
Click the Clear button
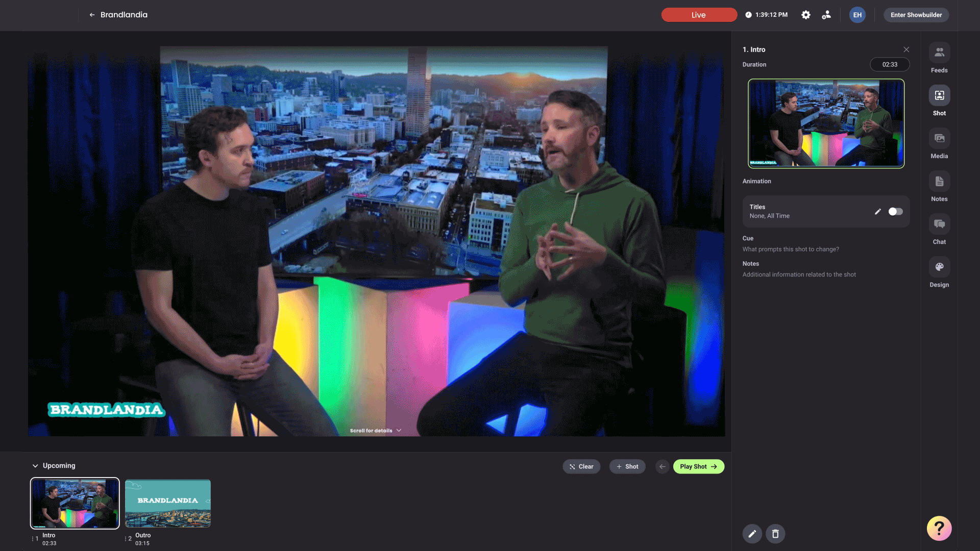581,466
